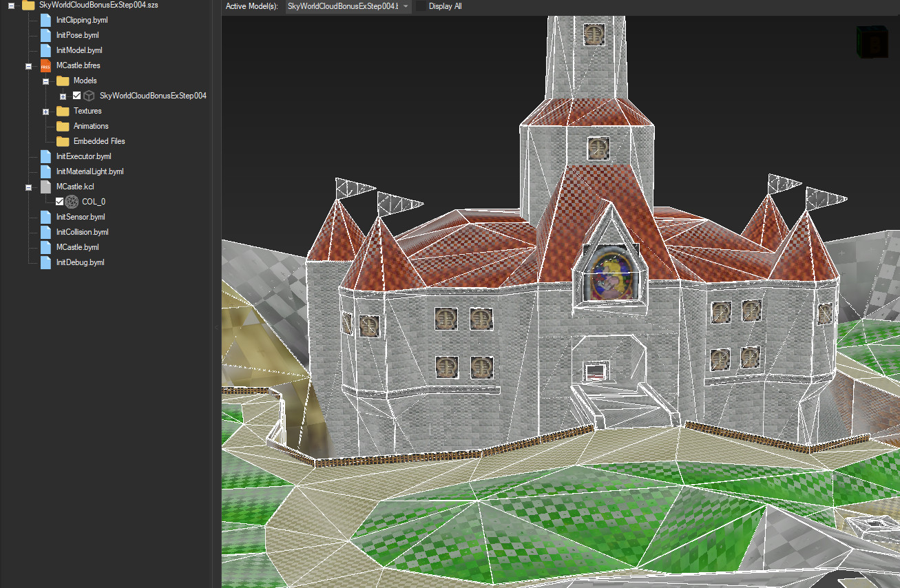Enable the Display All checkbox

421,6
